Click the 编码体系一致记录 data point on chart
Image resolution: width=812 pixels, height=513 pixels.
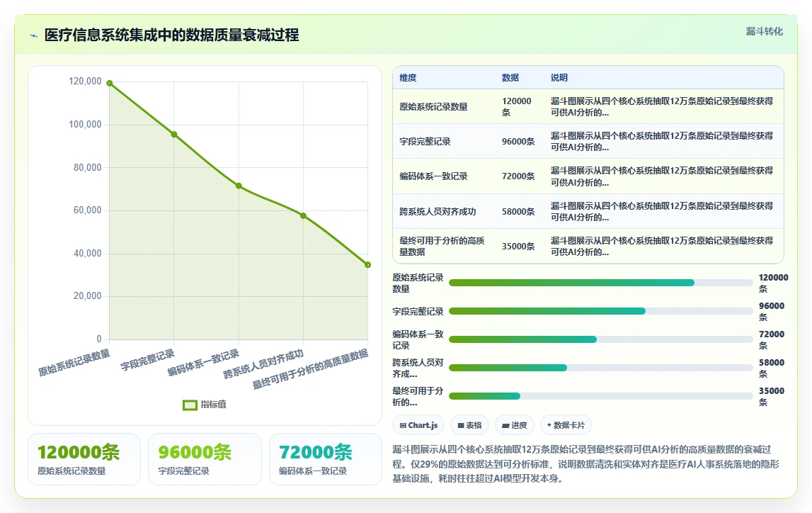tap(239, 186)
